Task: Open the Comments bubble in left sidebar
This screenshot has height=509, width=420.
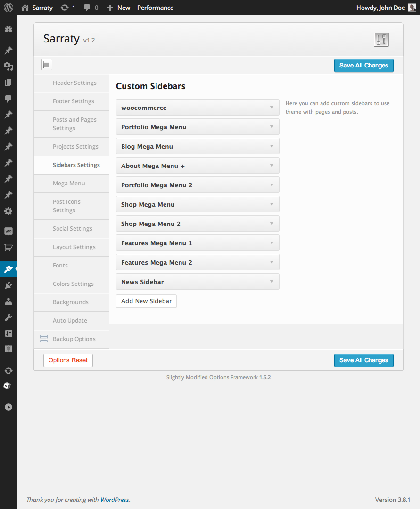Action: [8, 99]
